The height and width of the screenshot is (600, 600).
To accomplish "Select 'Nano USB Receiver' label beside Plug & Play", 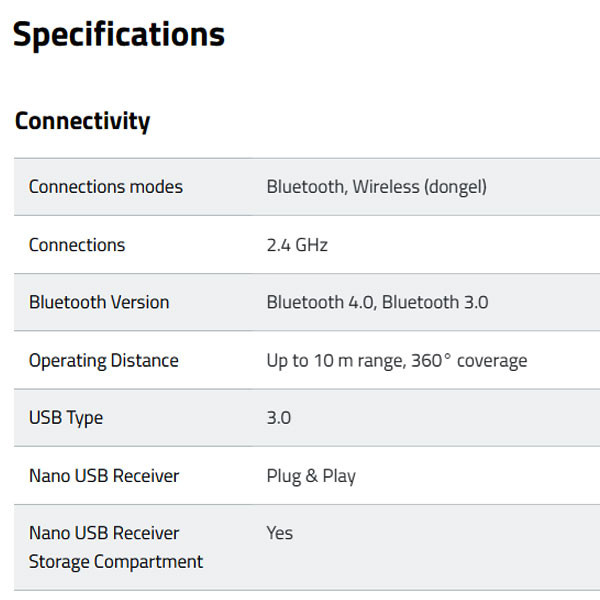I will [x=104, y=475].
